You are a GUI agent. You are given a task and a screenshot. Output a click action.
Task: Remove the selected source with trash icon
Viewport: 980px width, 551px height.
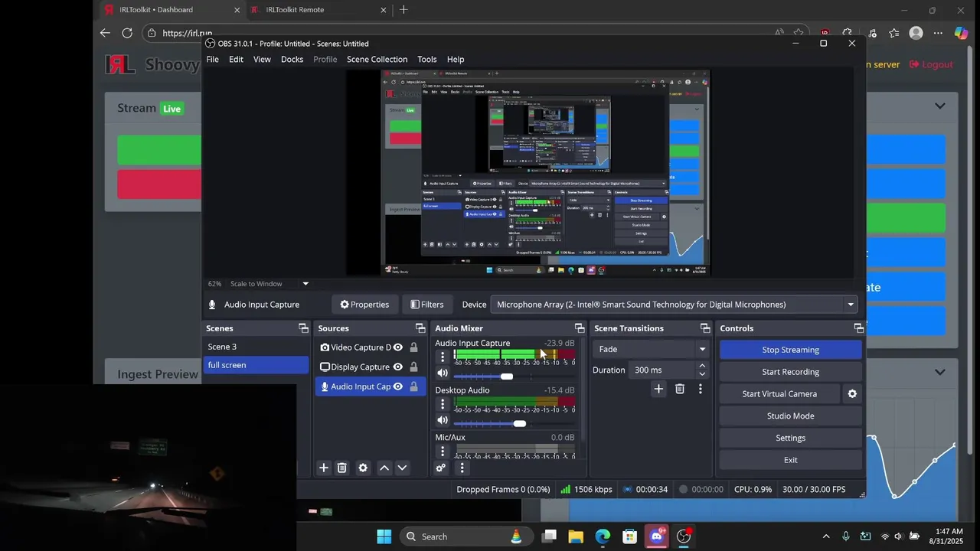[342, 468]
